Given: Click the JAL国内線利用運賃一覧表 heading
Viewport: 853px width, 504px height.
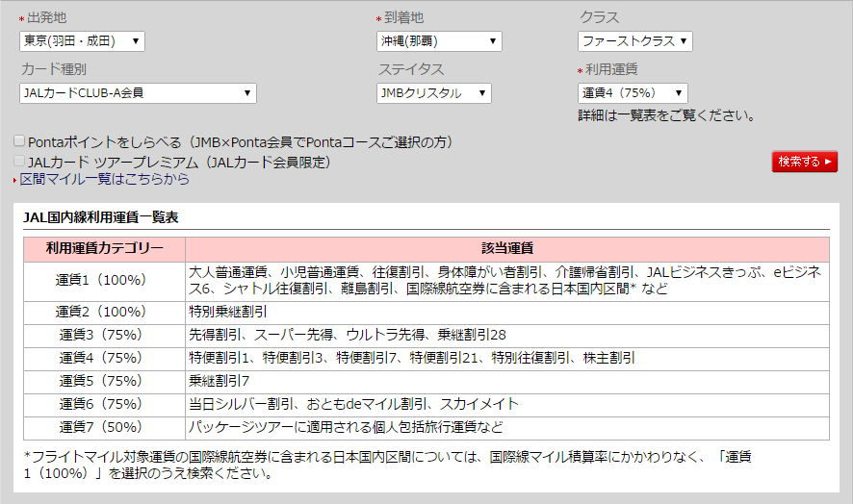Looking at the screenshot, I should (101, 217).
